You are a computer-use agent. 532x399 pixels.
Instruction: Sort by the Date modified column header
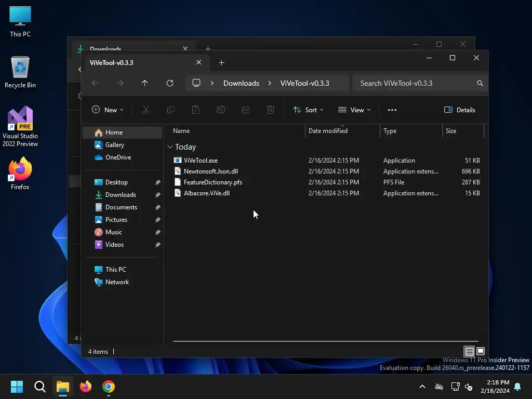coord(342,130)
